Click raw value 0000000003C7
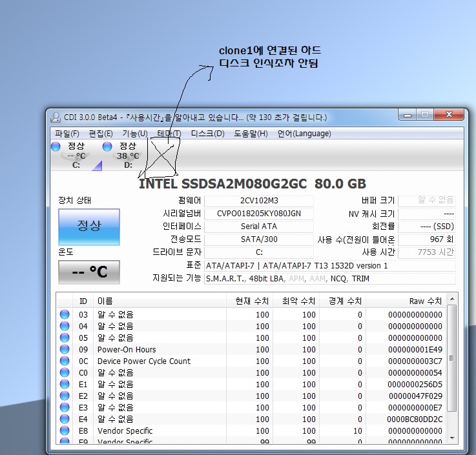 [415, 361]
